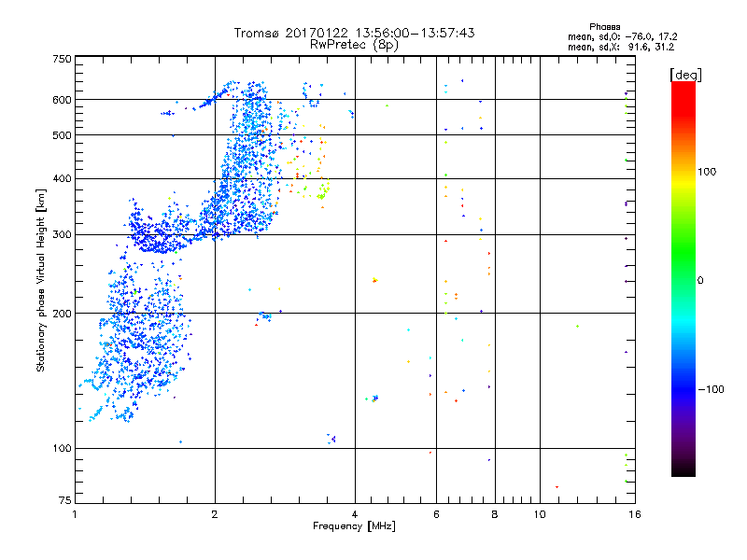Click the y-axis tick label '400'
Viewport: 747px width, 560px height.
tap(62, 179)
